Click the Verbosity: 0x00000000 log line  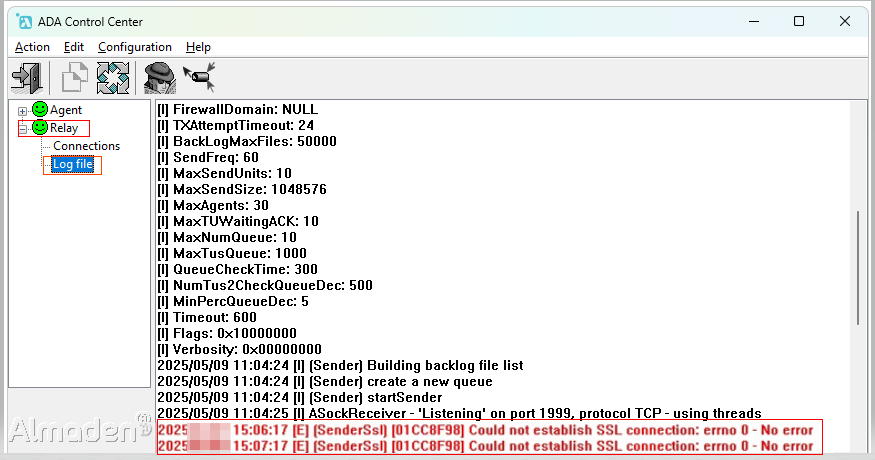(x=239, y=349)
